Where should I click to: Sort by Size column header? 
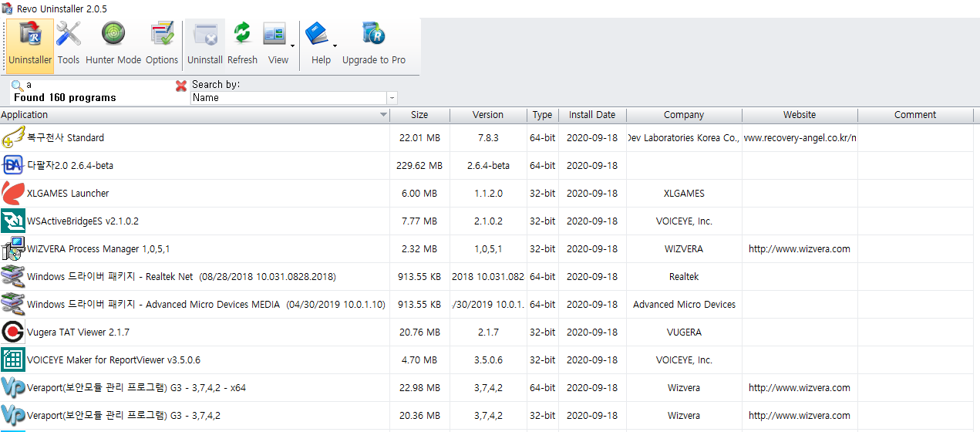419,115
